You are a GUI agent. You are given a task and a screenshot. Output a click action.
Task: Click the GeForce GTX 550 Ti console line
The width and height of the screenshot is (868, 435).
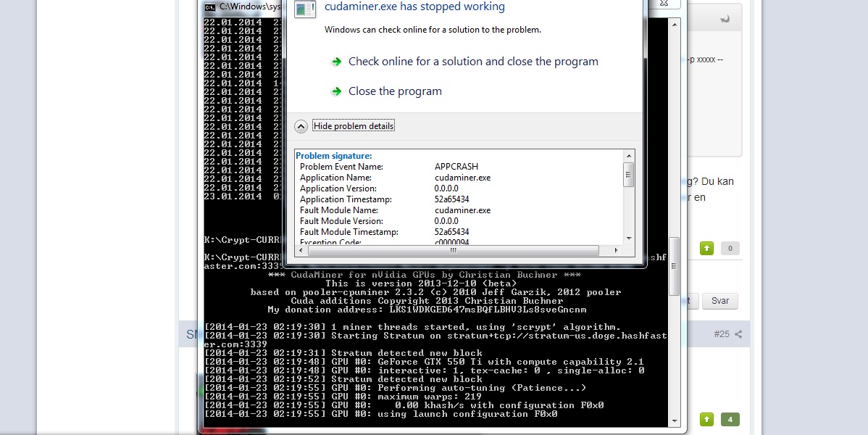pos(423,362)
